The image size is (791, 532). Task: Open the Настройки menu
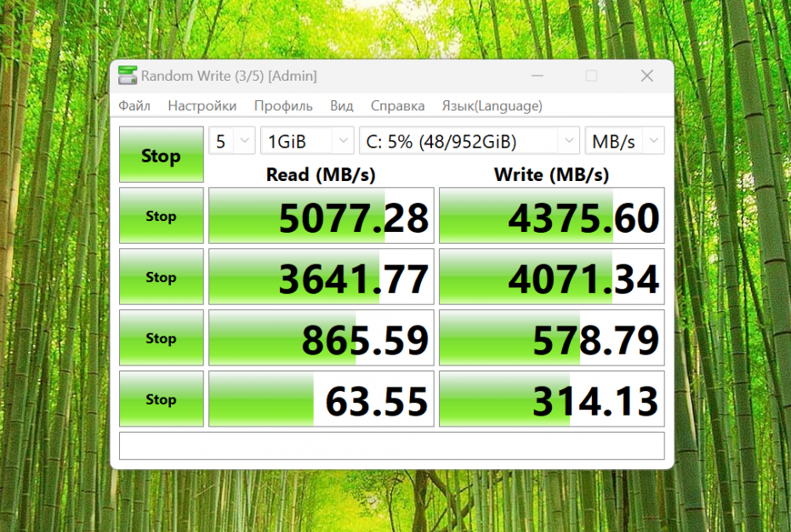(x=202, y=106)
